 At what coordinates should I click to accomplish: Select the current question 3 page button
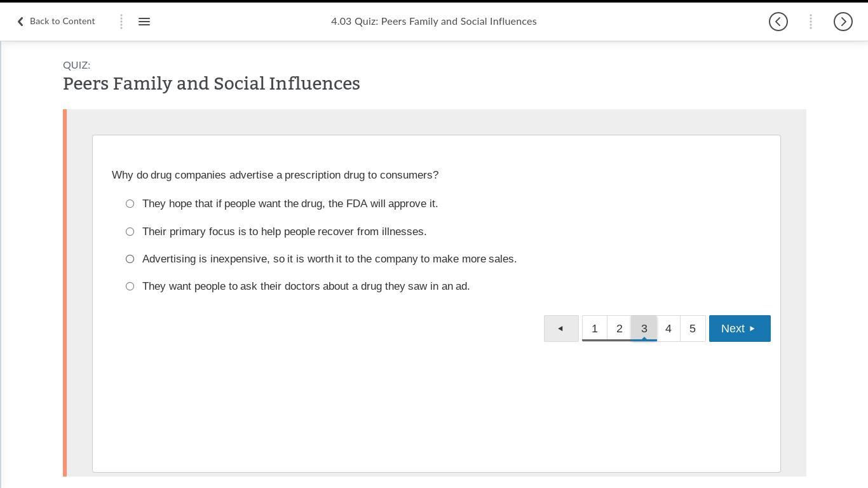pyautogui.click(x=644, y=329)
